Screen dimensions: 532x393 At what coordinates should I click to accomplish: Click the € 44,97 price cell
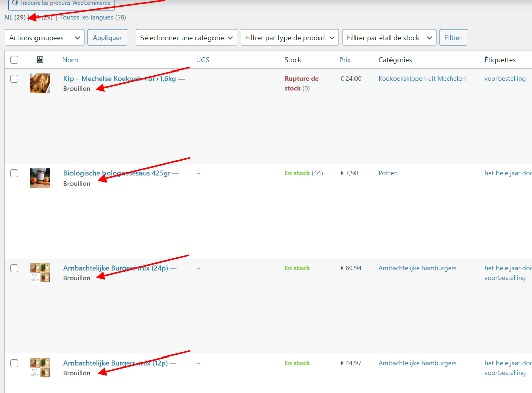[351, 363]
